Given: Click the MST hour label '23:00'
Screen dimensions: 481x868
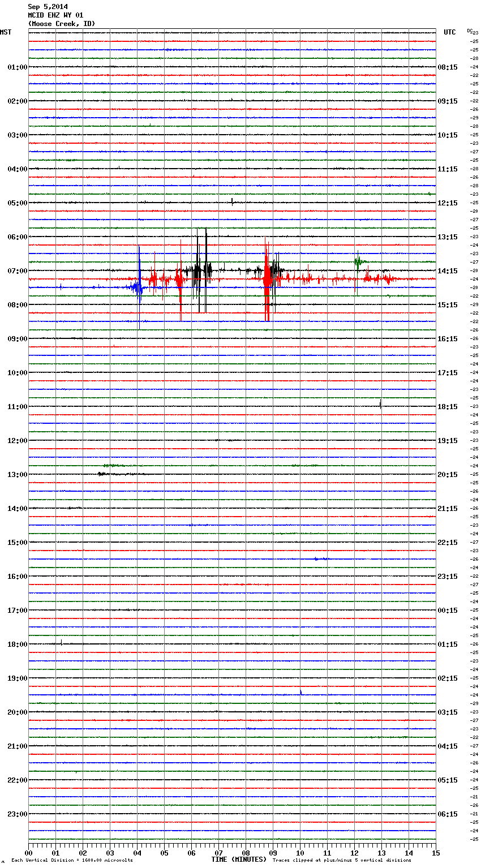Looking at the screenshot, I should click(x=17, y=814).
